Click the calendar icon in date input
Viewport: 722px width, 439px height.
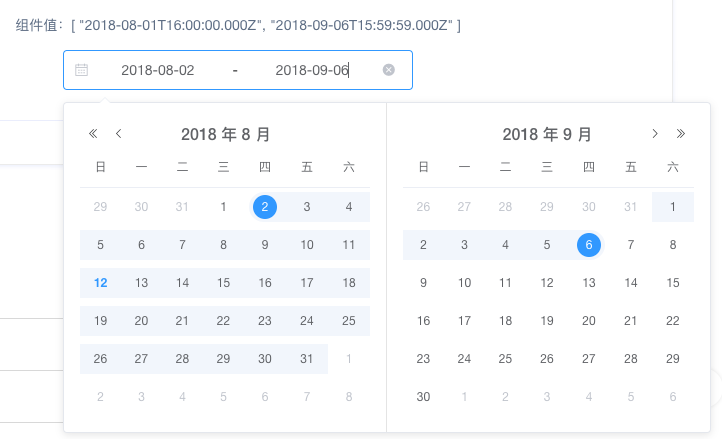[82, 70]
